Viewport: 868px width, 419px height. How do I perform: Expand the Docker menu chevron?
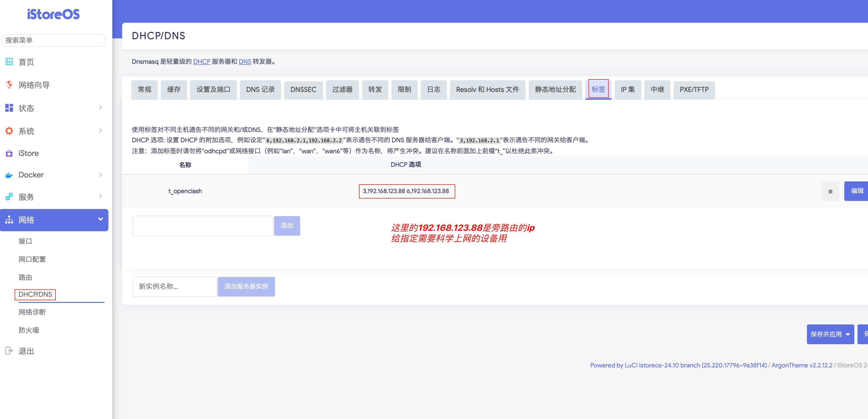[100, 175]
